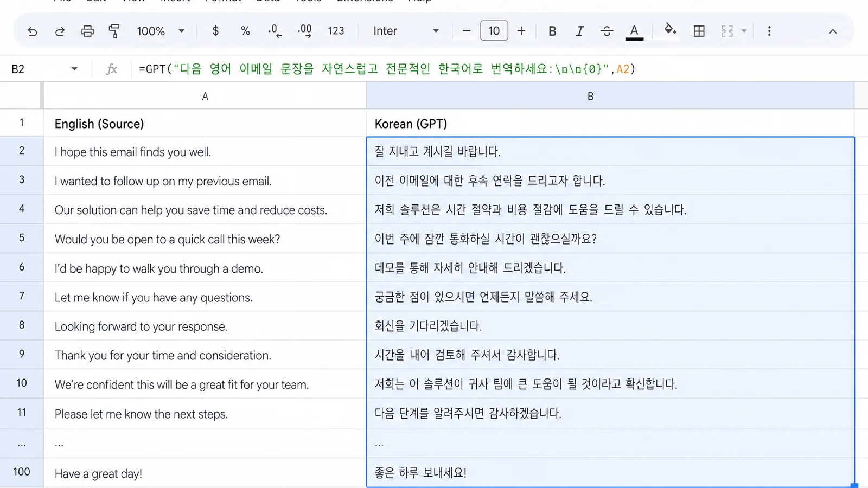Image resolution: width=868 pixels, height=488 pixels.
Task: Select cell "Thank you for your time and consideration."
Action: 205,355
